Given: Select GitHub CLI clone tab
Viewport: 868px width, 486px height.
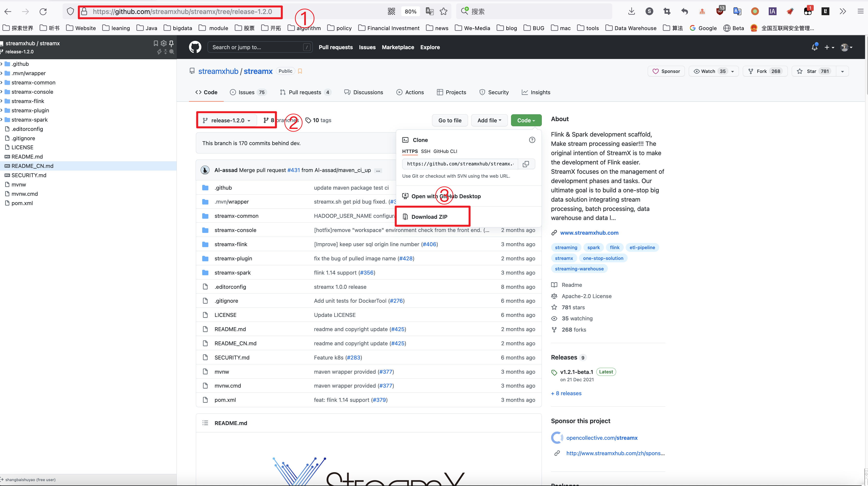Looking at the screenshot, I should [445, 151].
